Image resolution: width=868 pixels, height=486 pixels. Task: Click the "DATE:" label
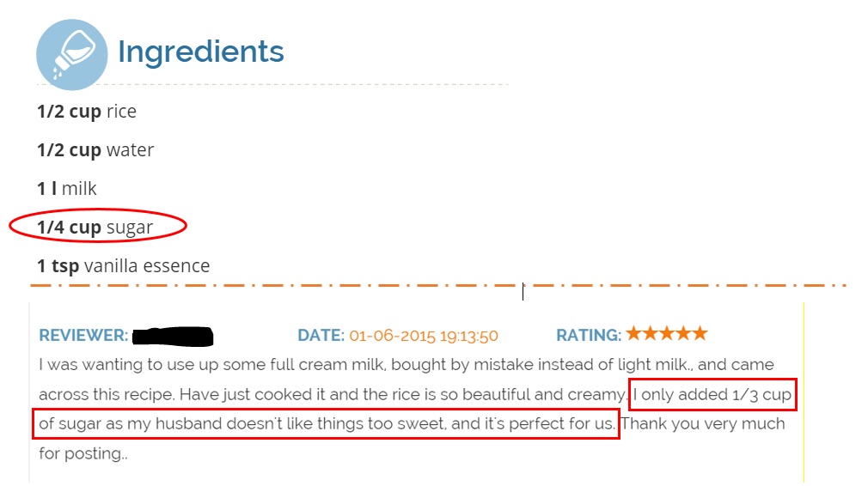(321, 335)
